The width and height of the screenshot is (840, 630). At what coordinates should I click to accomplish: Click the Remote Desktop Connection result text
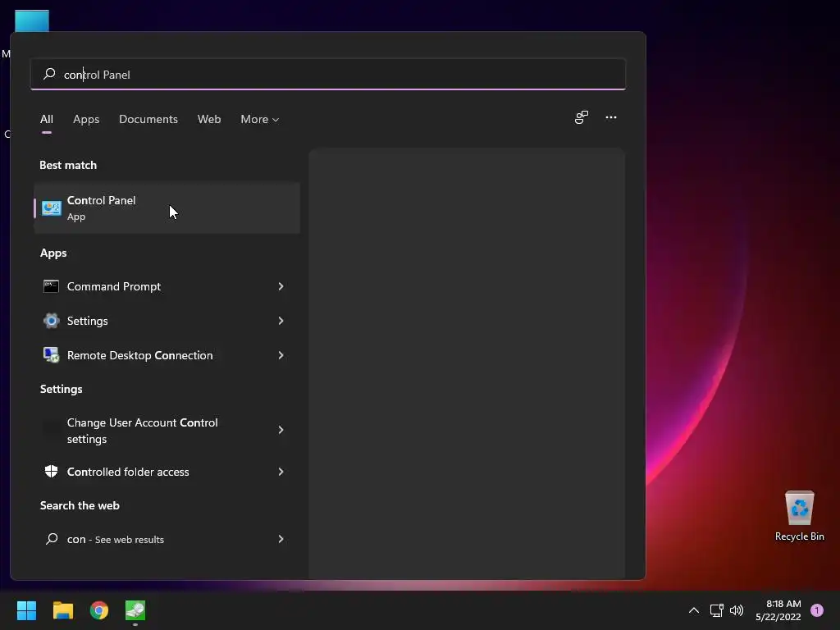[x=139, y=355]
